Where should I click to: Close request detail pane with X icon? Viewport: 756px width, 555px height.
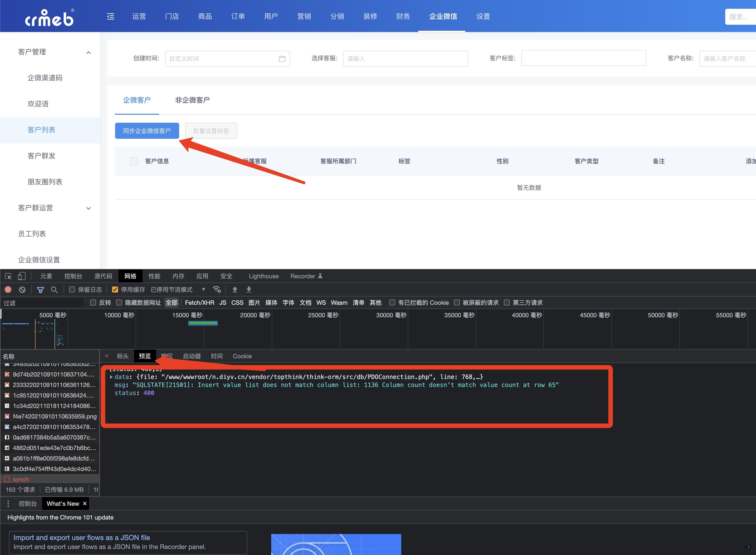point(107,356)
